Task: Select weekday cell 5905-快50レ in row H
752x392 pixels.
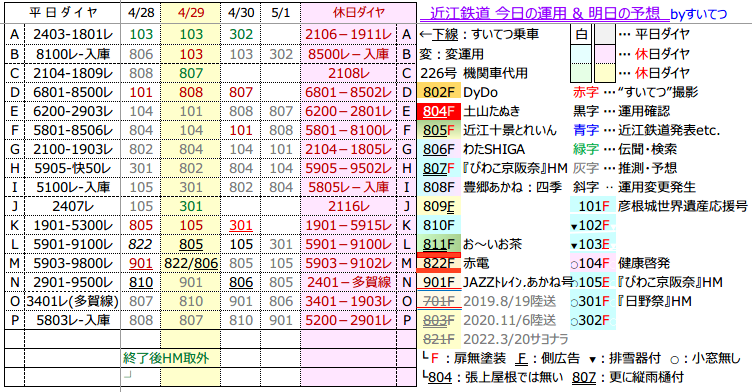Action: [x=72, y=168]
